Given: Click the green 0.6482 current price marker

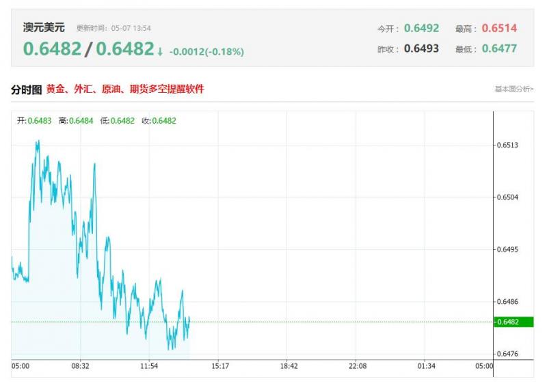Looking at the screenshot, I should coord(514,322).
